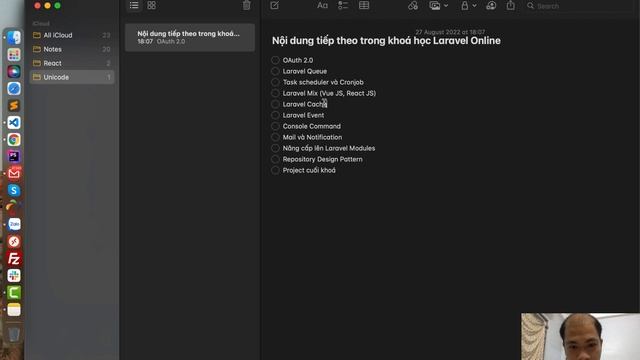Open the red mail app in Dock

[14, 173]
